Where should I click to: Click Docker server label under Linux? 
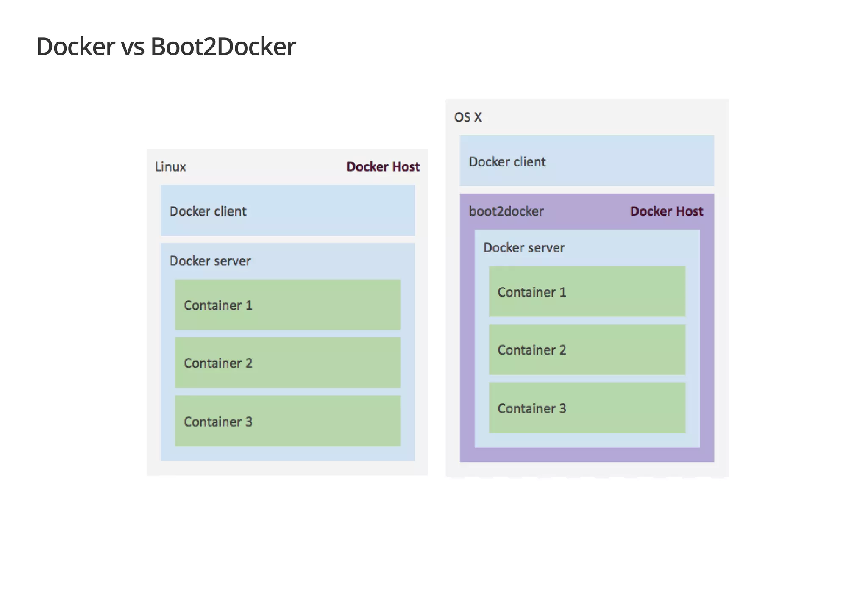210,261
